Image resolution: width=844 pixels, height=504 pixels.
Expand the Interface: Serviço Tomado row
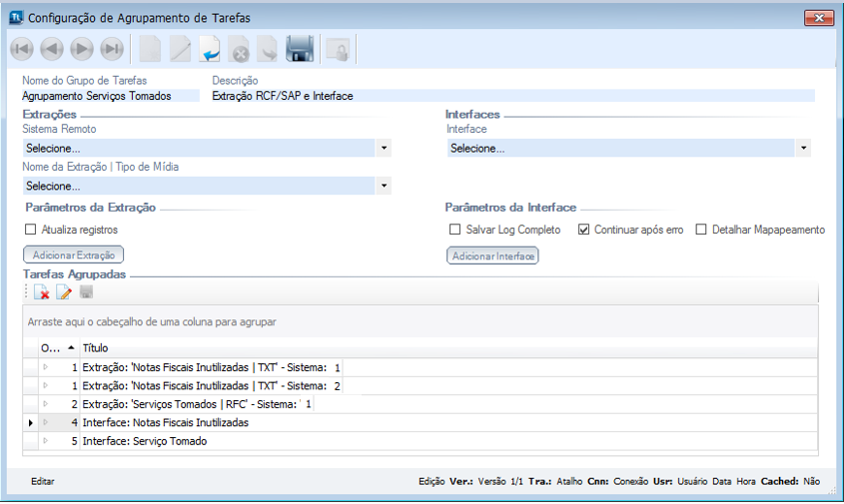pos(45,441)
